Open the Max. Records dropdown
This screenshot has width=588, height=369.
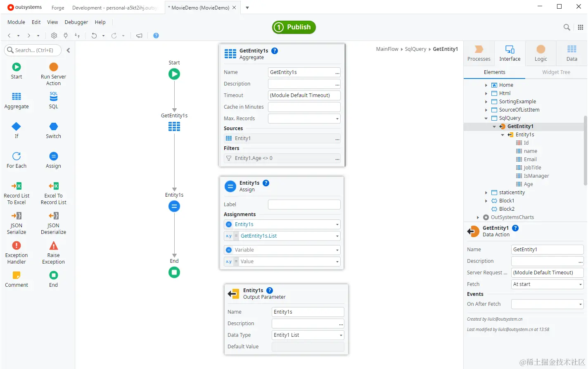coord(337,119)
